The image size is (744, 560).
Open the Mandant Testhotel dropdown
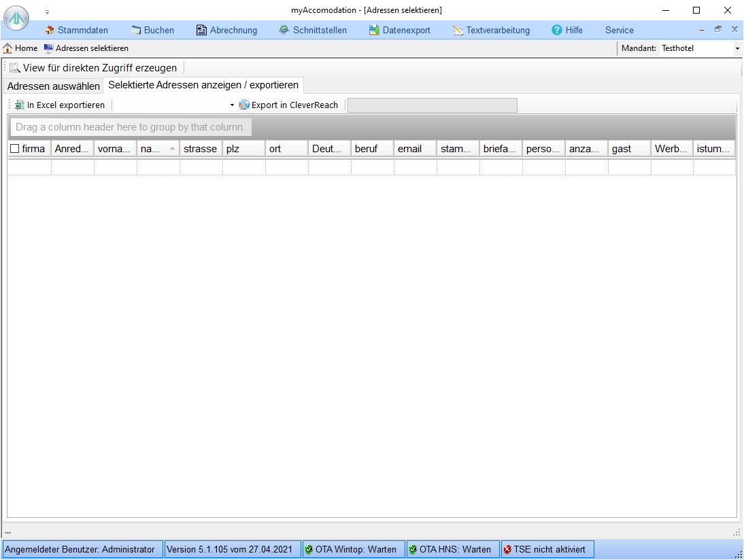tap(737, 49)
